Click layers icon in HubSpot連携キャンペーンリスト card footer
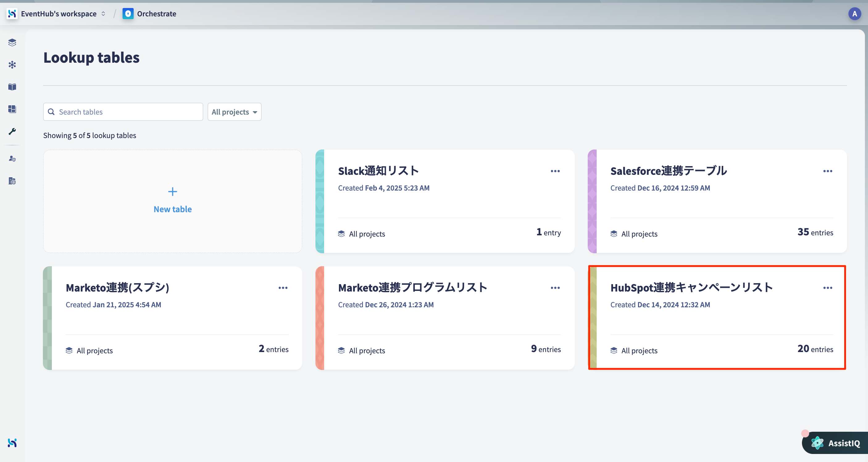 pos(614,351)
